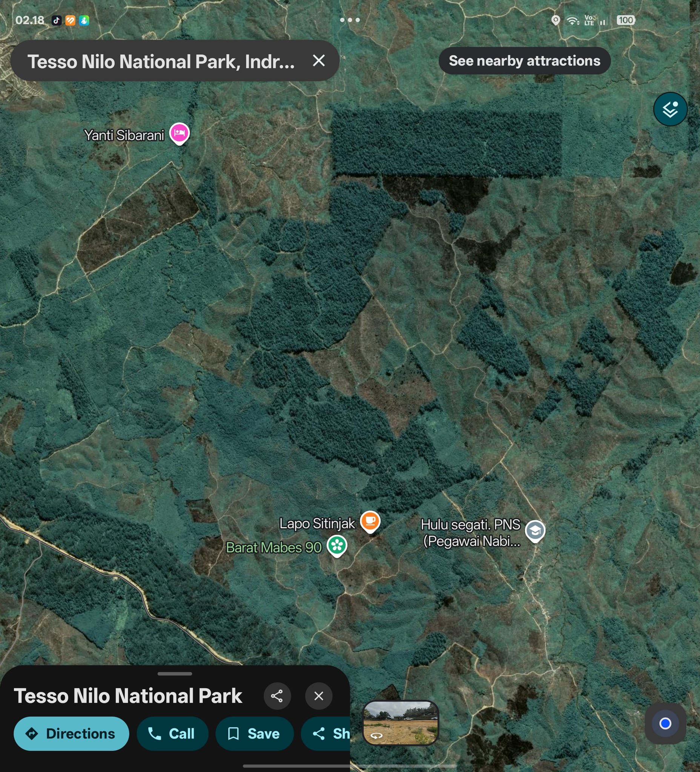Call Tesso Nilo National Park
This screenshot has height=772, width=700.
coord(172,733)
